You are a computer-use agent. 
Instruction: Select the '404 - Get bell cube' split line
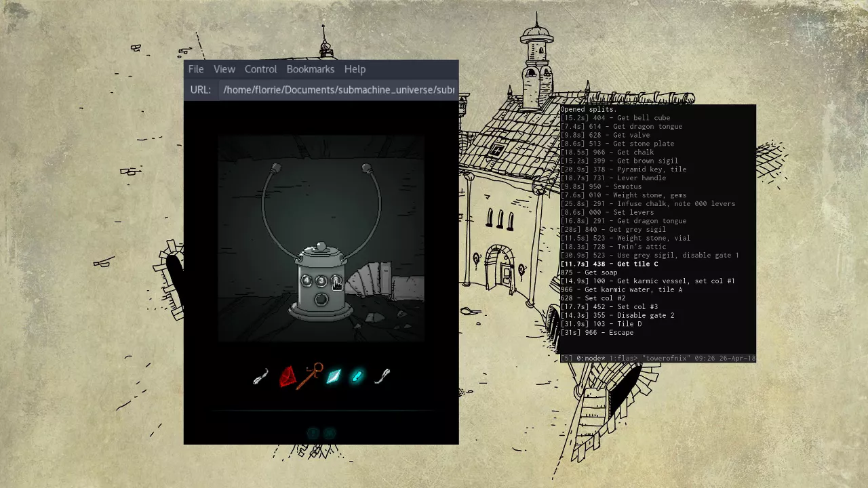tap(615, 118)
